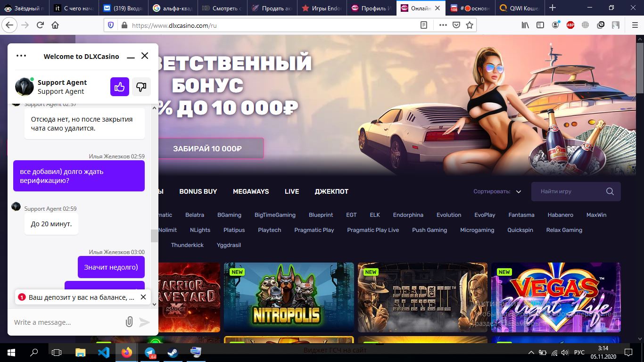Close the active Онлайн casino tab
The height and width of the screenshot is (362, 644).
[438, 8]
